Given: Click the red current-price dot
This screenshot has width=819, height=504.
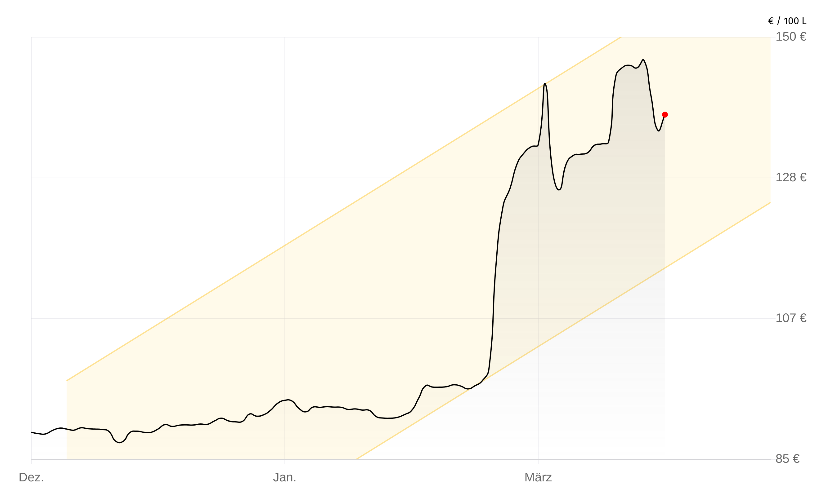Looking at the screenshot, I should (x=665, y=115).
